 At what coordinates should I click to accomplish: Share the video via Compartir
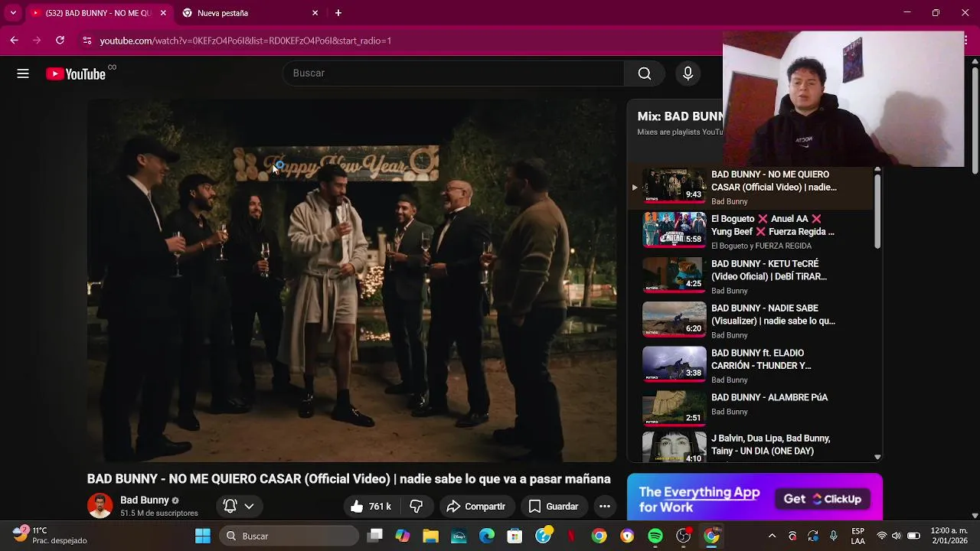click(475, 507)
